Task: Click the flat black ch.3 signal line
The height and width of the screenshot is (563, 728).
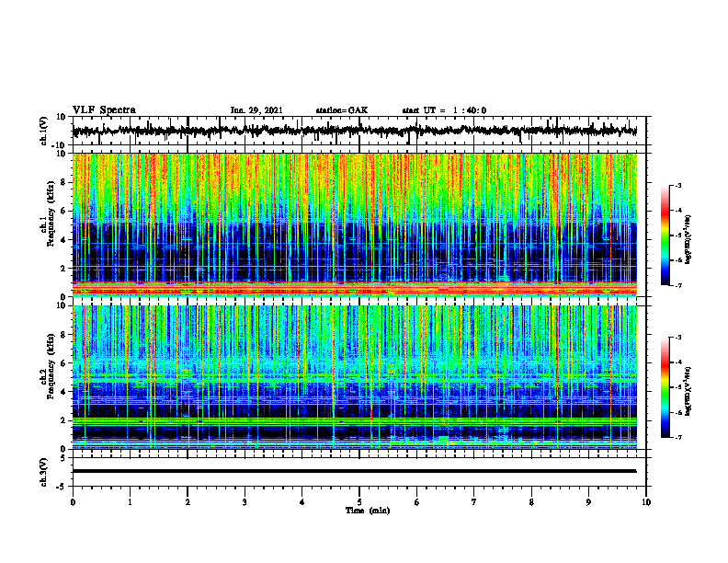Action: point(354,471)
